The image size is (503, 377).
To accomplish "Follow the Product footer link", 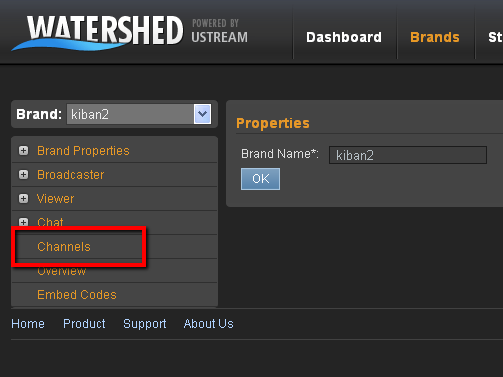I will (84, 324).
